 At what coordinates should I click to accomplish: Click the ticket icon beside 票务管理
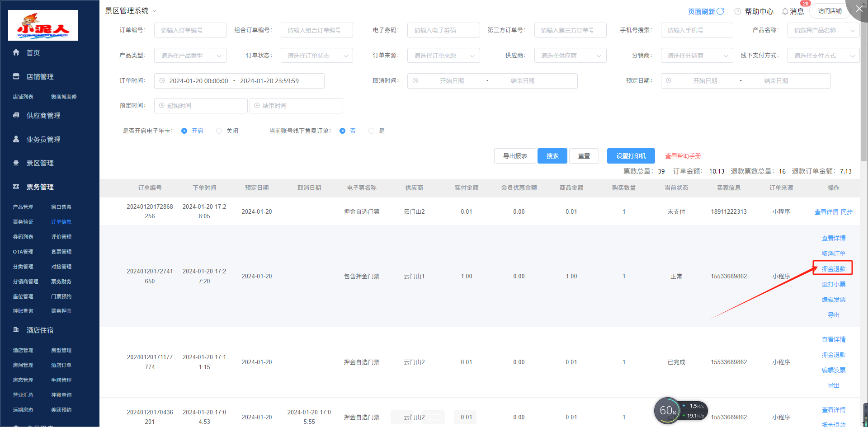click(x=16, y=187)
